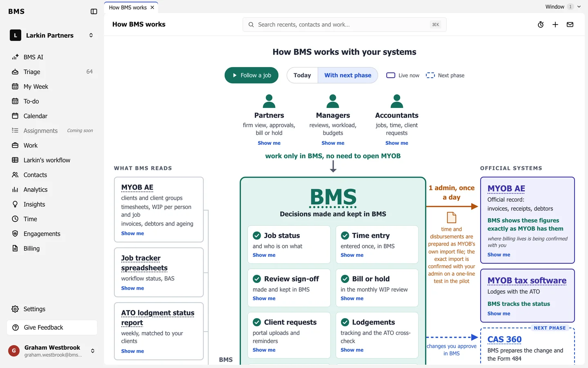
Task: Click the plus add-new icon
Action: [555, 25]
